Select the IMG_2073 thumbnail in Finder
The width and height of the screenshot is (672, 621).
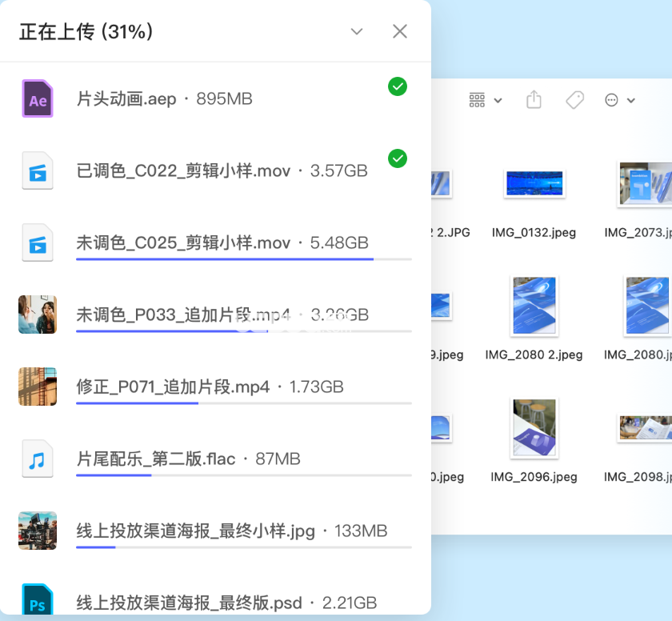pyautogui.click(x=645, y=183)
